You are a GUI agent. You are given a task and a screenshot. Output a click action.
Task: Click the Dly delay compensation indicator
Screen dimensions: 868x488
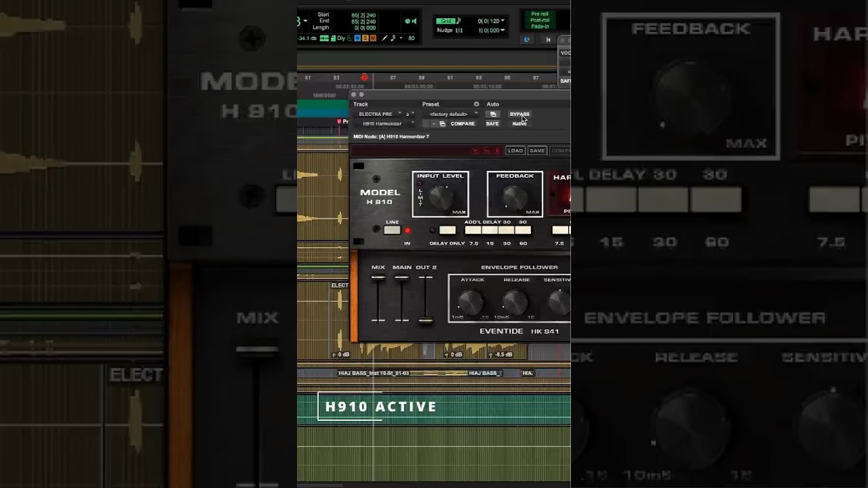(341, 39)
